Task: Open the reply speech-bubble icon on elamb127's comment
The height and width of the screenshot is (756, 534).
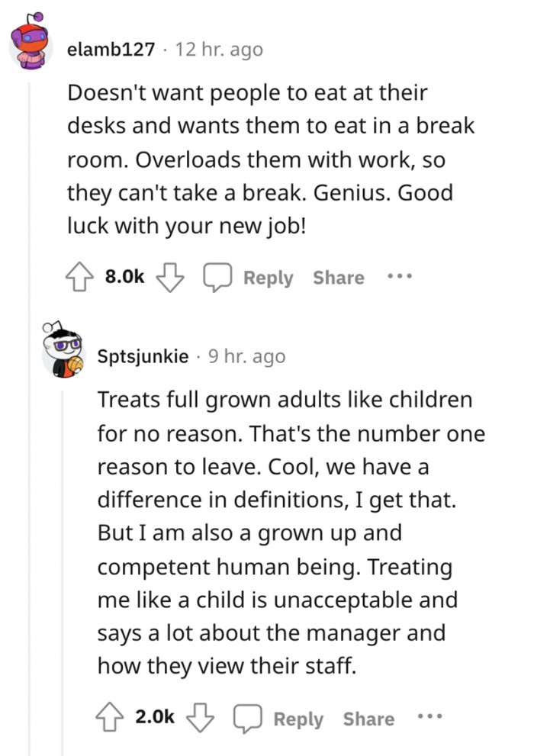Action: click(x=217, y=277)
